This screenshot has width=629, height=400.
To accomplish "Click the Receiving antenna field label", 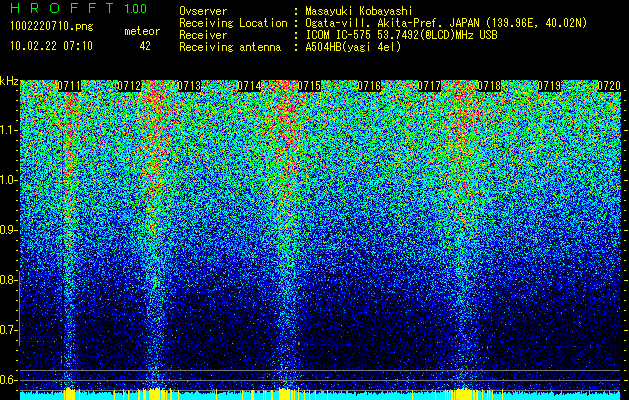I will click(230, 47).
